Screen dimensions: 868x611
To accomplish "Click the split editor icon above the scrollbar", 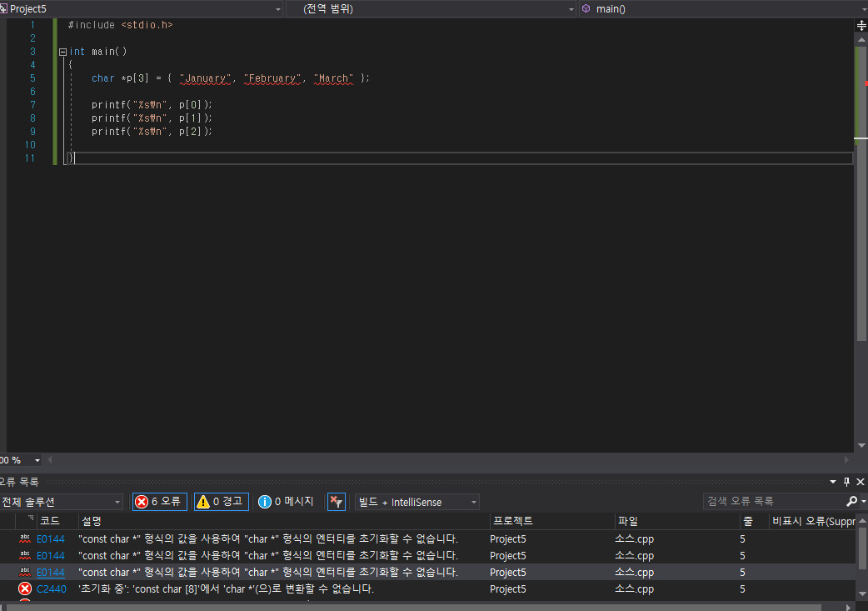I will 861,26.
